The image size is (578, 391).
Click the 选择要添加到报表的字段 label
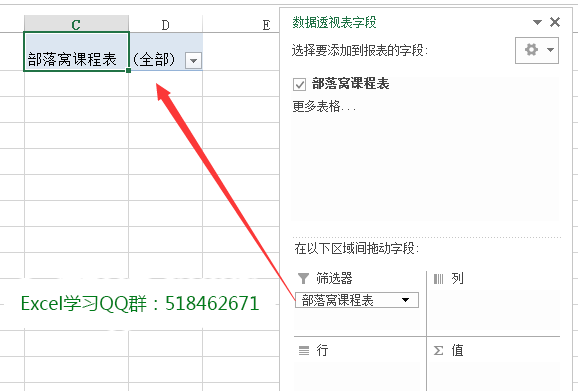359,50
